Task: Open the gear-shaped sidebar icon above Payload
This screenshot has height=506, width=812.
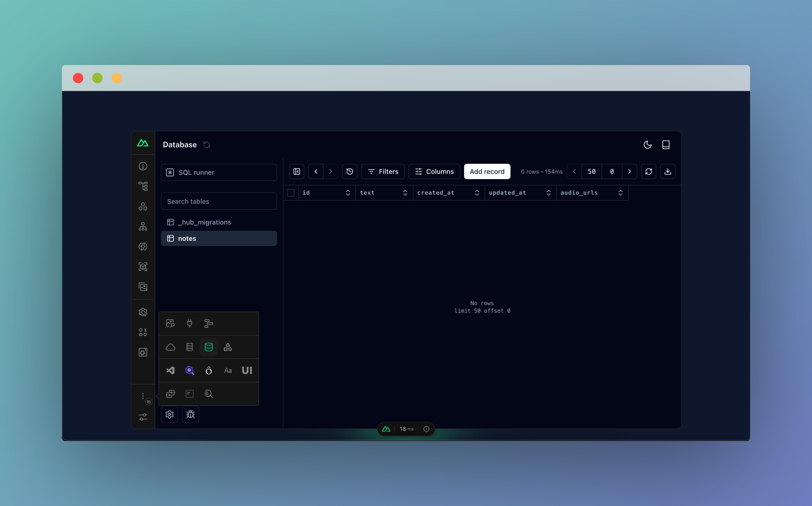Action: coord(143,312)
